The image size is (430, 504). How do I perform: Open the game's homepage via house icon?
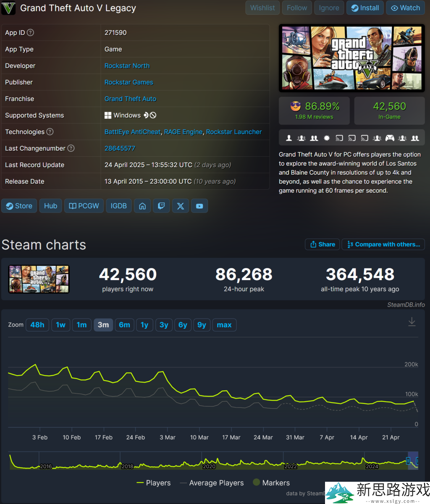tap(142, 206)
